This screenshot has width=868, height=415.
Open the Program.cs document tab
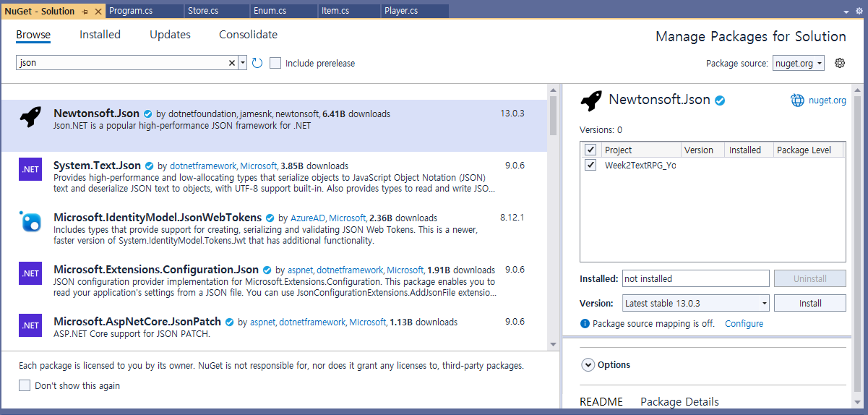click(144, 11)
